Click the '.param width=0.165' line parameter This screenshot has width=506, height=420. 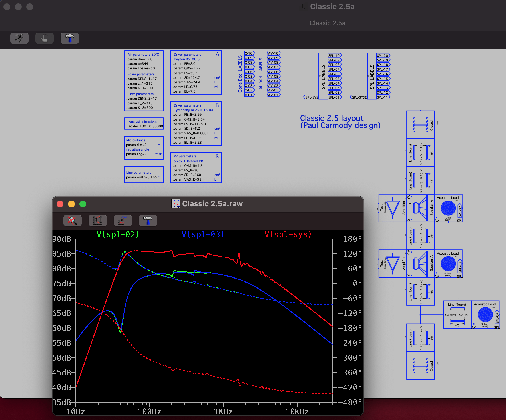pos(141,177)
